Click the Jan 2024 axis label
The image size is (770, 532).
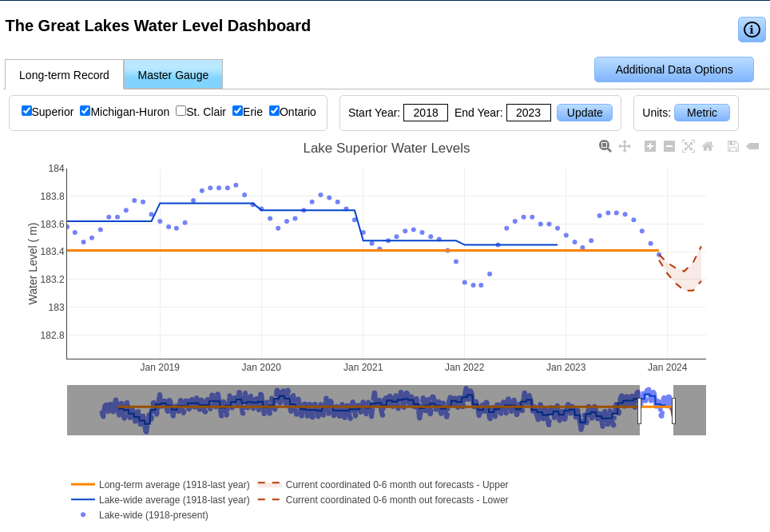pos(668,367)
